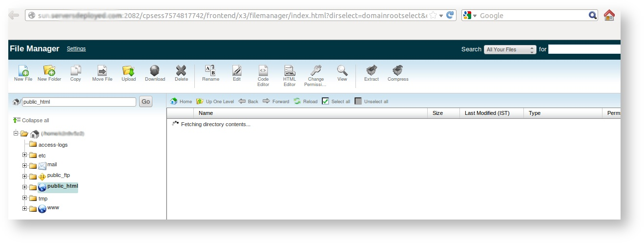This screenshot has width=644, height=243.
Task: Click the Compress toolbar icon
Action: click(x=398, y=70)
